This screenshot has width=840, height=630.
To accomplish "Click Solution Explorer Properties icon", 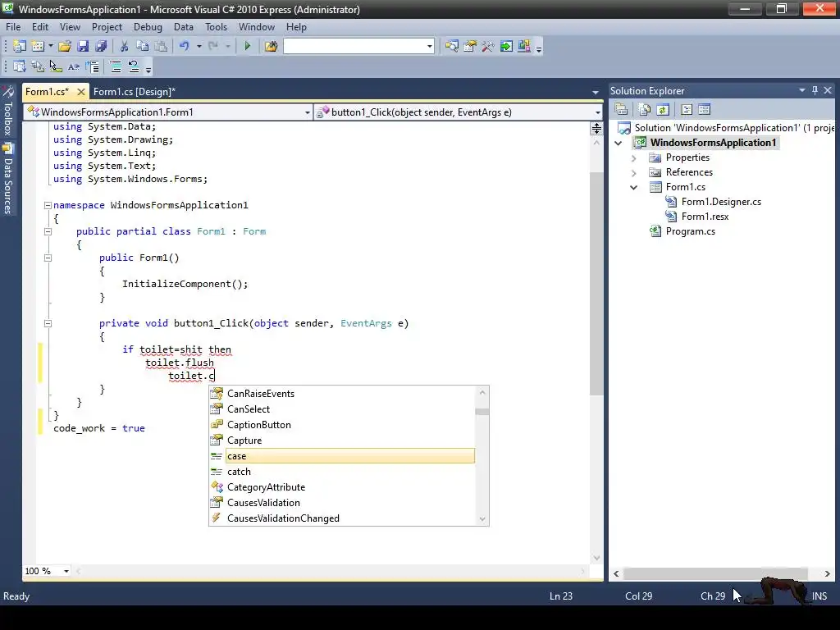I will [x=622, y=109].
